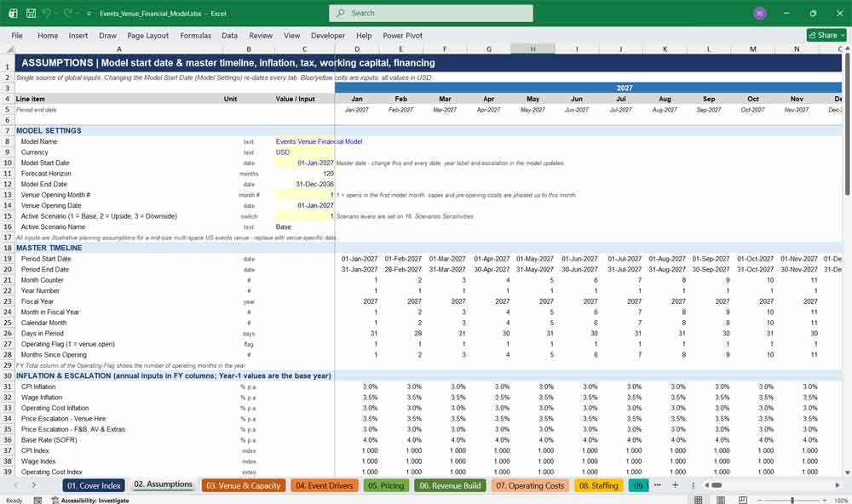The image size is (852, 504).
Task: Click the Search box in the title bar
Action: [431, 13]
